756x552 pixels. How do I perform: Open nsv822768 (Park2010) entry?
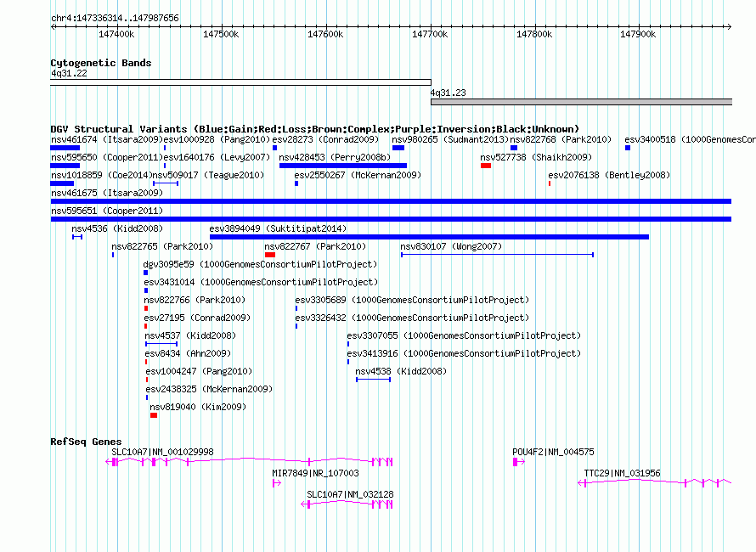point(561,140)
